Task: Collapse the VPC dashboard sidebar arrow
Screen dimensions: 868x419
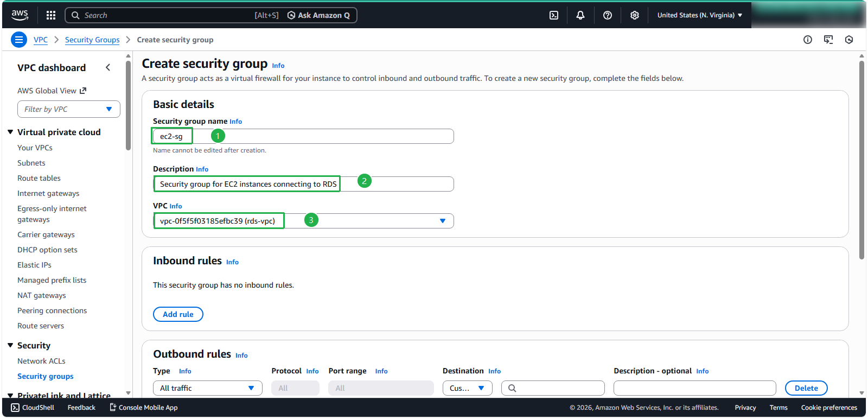Action: click(108, 67)
